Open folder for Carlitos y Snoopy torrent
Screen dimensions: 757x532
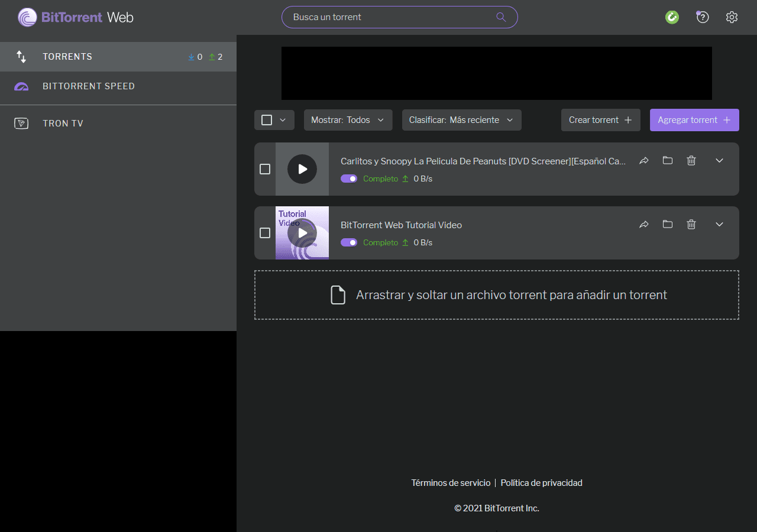coord(668,160)
